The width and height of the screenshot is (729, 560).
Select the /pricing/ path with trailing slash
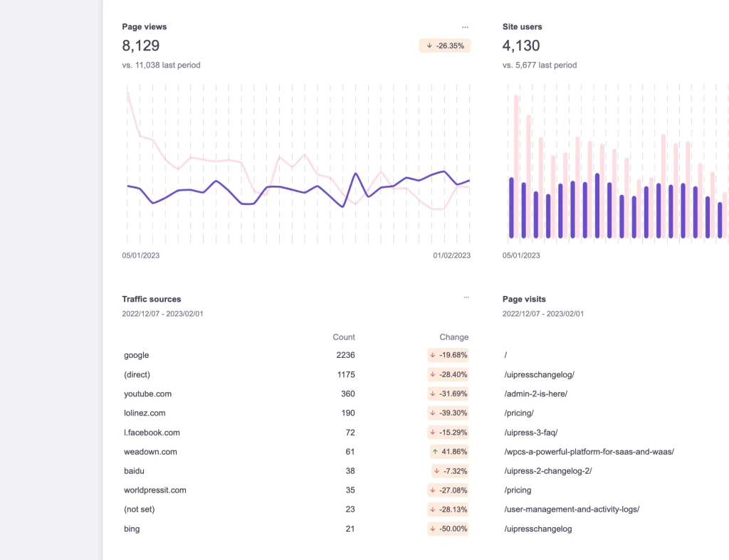(519, 413)
